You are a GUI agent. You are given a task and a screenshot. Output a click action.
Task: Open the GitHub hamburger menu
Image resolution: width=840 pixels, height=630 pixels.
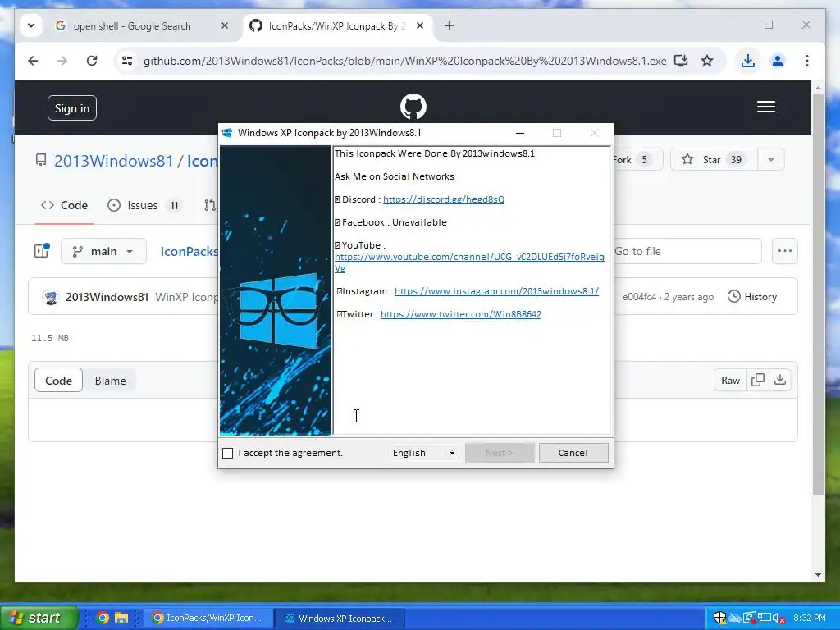[x=765, y=107]
